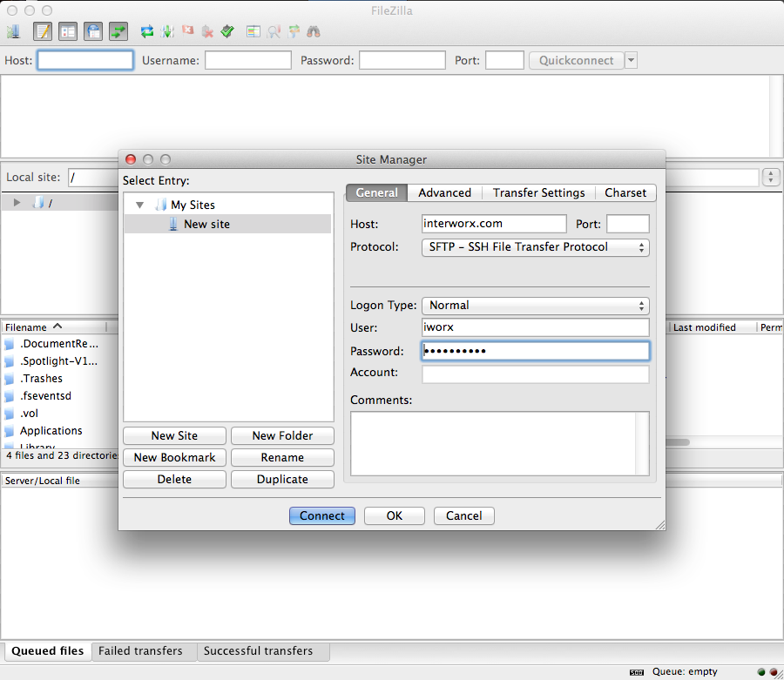Click the green activity indicator light

[x=761, y=672]
